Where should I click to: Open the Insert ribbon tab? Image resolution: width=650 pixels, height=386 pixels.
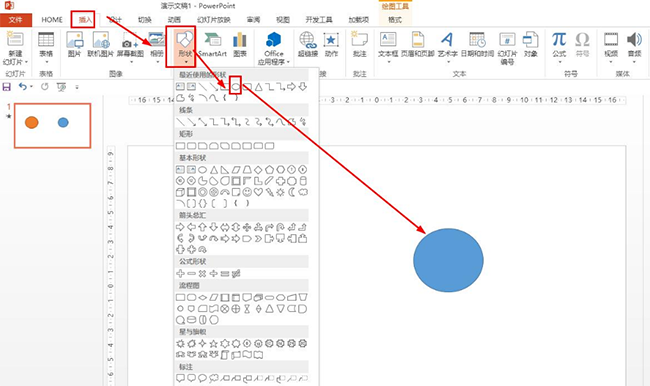point(85,19)
